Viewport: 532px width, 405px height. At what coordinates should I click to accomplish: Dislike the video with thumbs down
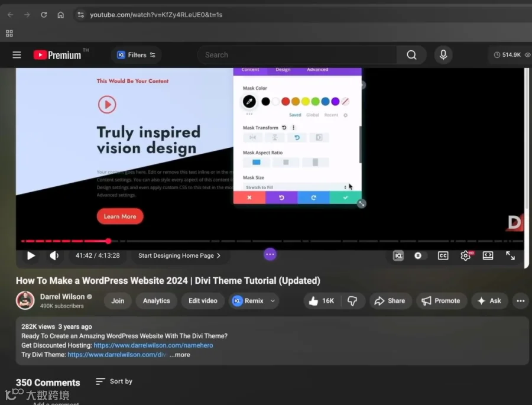point(352,301)
